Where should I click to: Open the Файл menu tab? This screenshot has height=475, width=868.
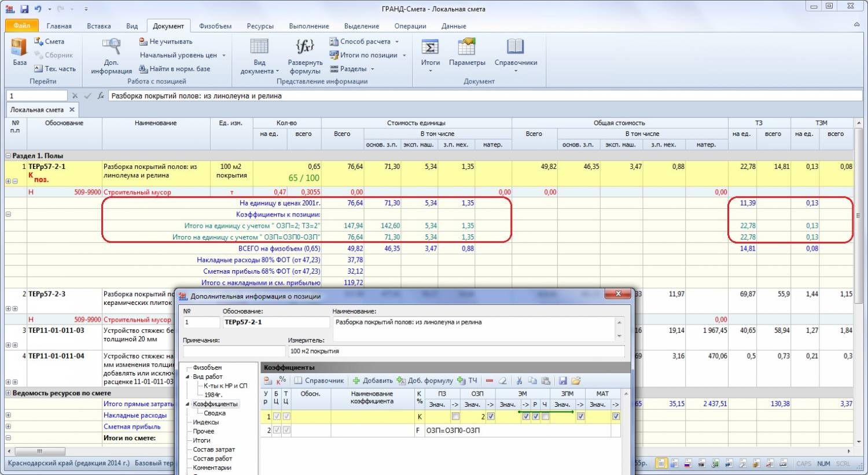tap(21, 25)
